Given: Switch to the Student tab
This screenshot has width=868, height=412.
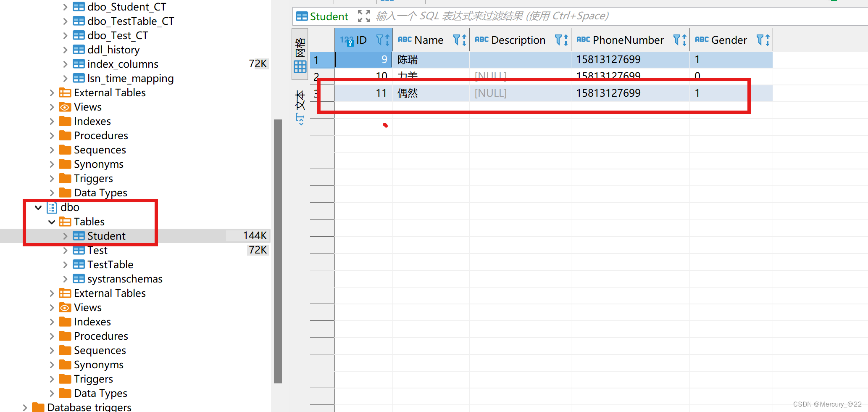Looking at the screenshot, I should (x=329, y=16).
